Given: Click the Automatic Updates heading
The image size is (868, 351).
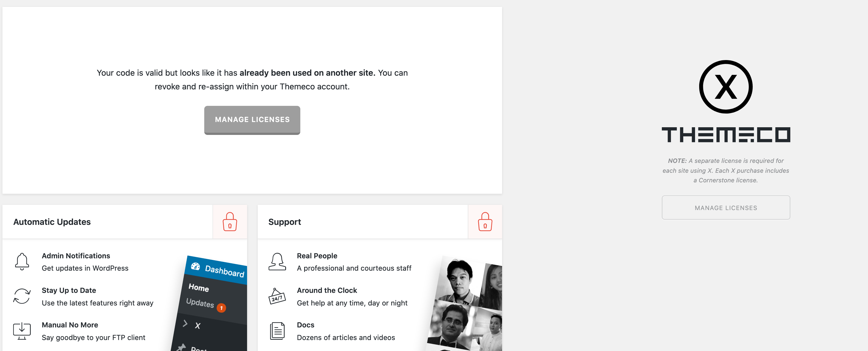Looking at the screenshot, I should 52,222.
